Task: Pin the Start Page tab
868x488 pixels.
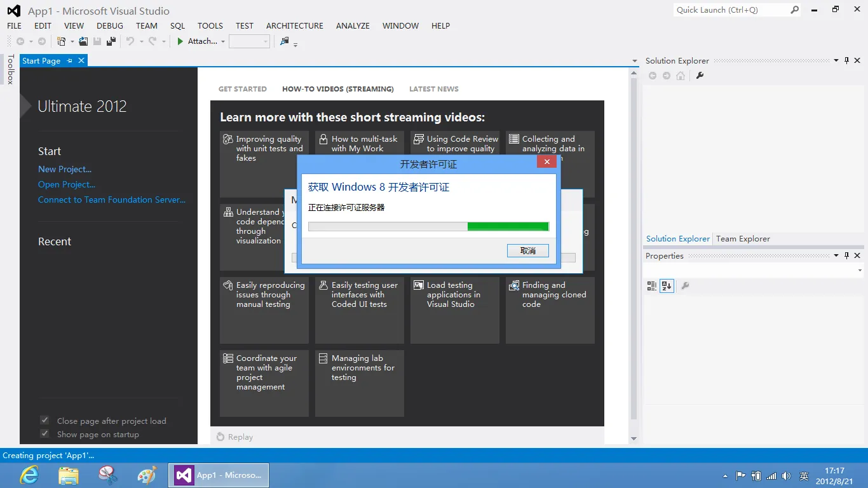Action: pyautogui.click(x=70, y=61)
